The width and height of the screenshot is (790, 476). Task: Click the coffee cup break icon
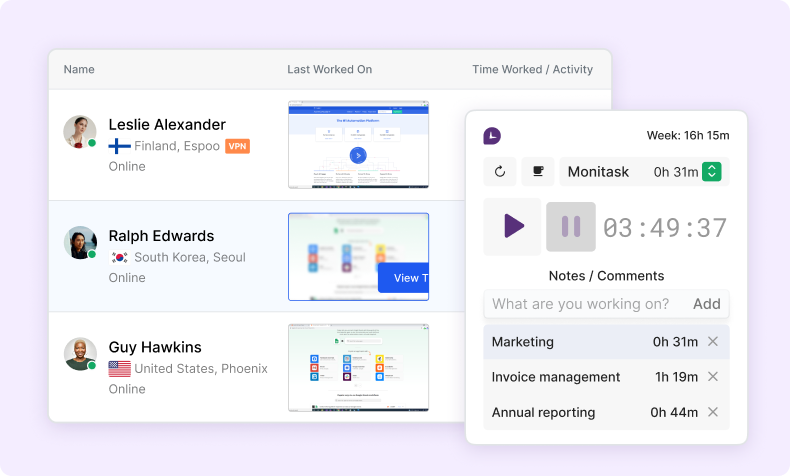(538, 172)
